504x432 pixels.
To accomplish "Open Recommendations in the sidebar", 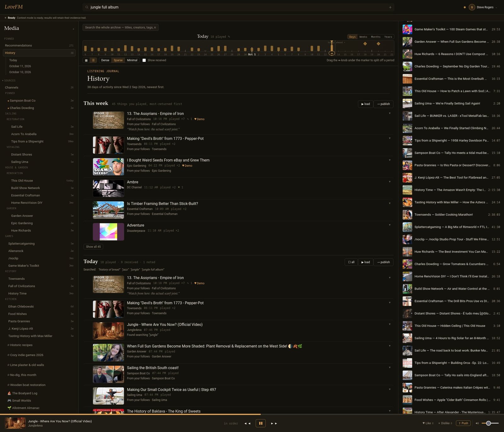I will pyautogui.click(x=39, y=46).
